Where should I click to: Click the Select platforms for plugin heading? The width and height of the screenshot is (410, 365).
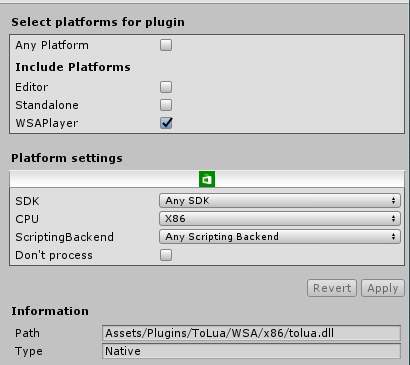point(98,22)
